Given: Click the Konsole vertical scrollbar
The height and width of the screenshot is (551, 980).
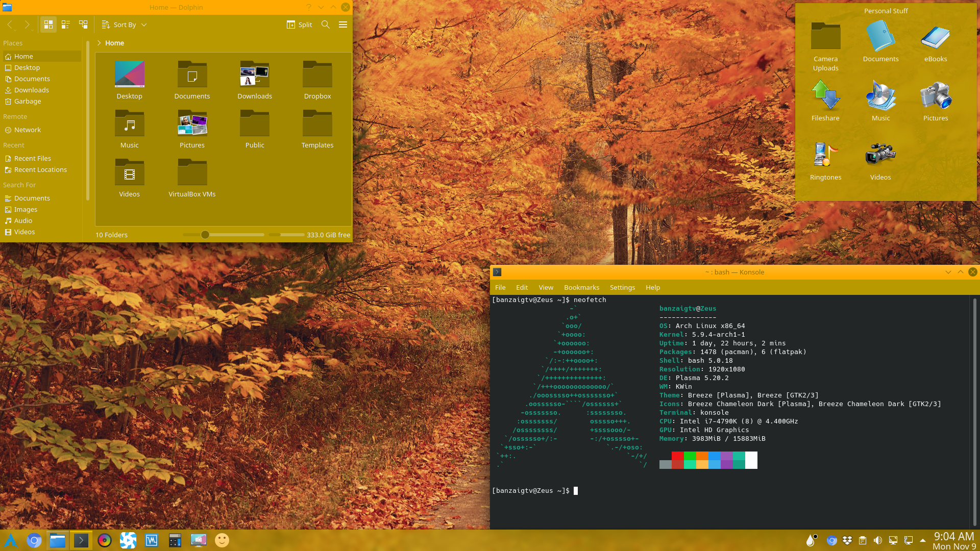Looking at the screenshot, I should (x=974, y=411).
